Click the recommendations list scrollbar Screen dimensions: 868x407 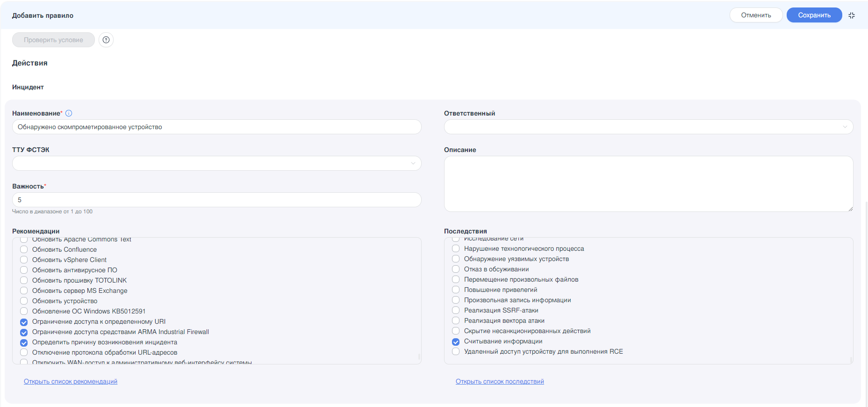pyautogui.click(x=419, y=357)
